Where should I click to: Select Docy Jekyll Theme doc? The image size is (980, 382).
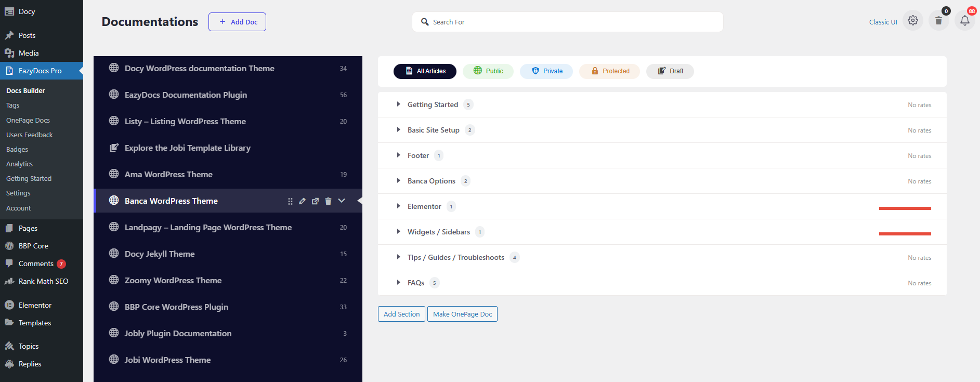(x=228, y=254)
